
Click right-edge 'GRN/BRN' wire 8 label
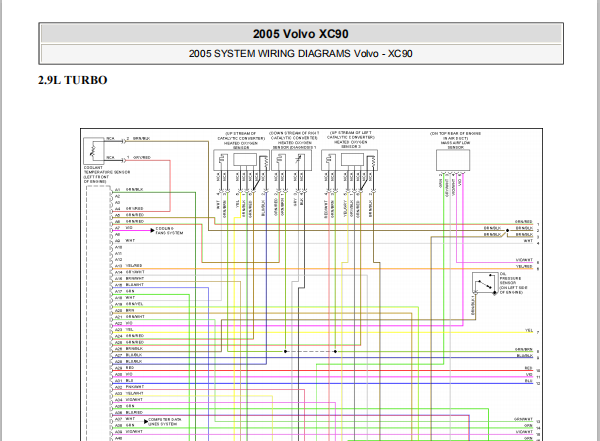(524, 350)
